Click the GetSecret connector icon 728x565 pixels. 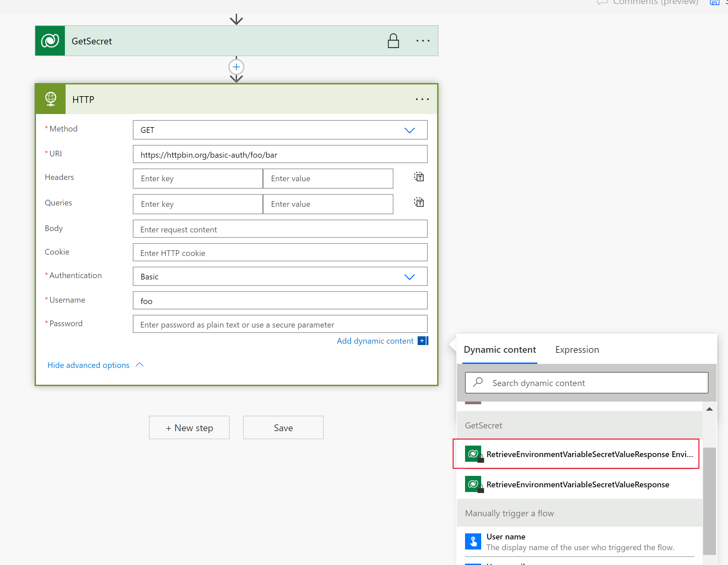point(50,41)
